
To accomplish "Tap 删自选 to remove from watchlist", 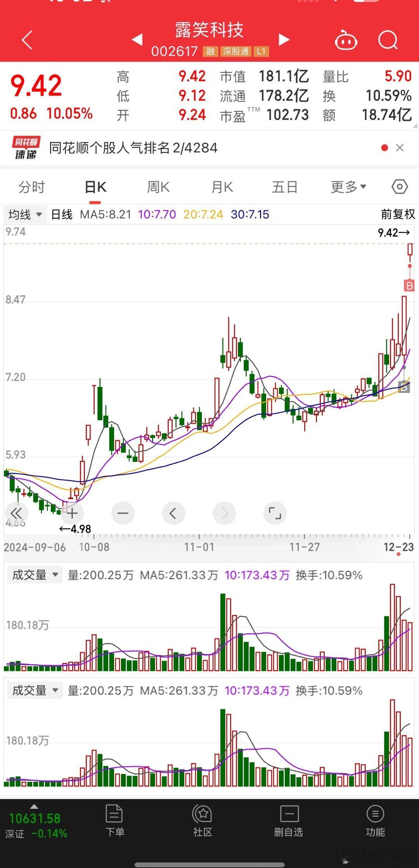I will 288,820.
